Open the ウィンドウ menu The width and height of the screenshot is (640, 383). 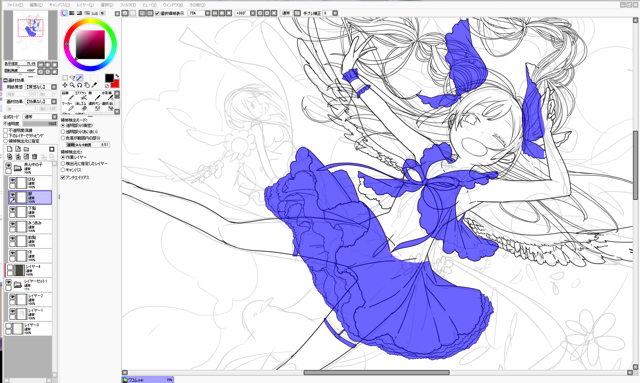(173, 5)
